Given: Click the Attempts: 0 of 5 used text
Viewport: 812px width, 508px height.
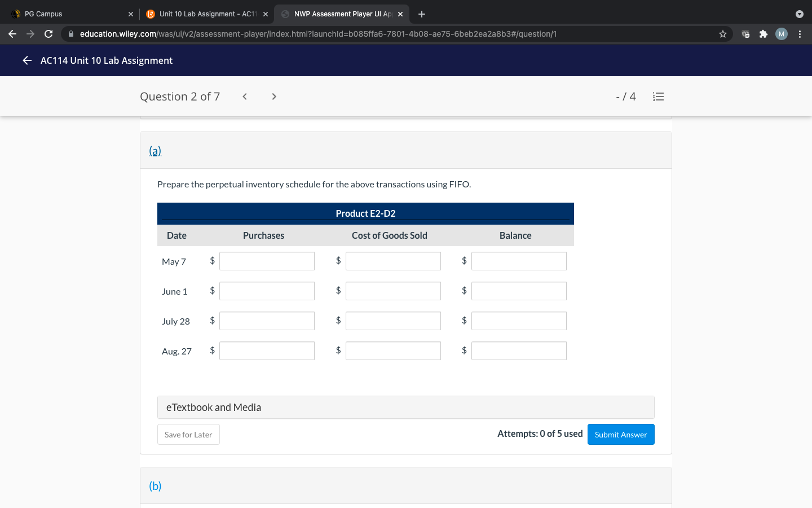Looking at the screenshot, I should 540,433.
